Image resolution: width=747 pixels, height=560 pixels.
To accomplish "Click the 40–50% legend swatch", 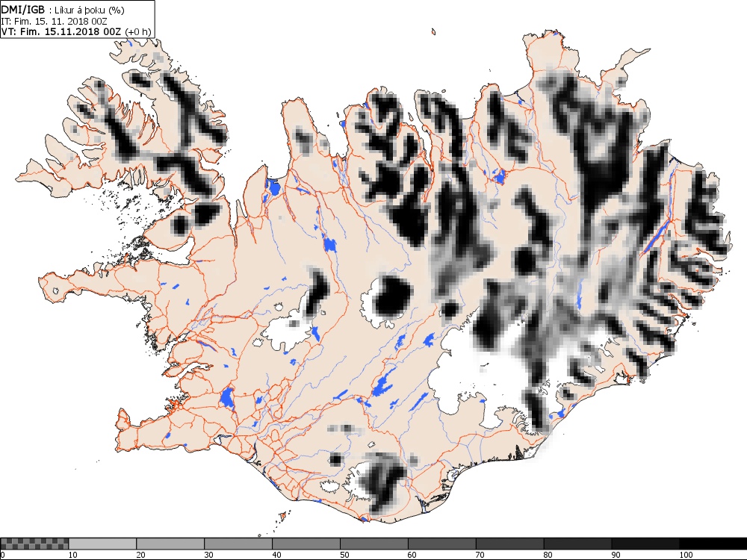I will click(x=306, y=544).
